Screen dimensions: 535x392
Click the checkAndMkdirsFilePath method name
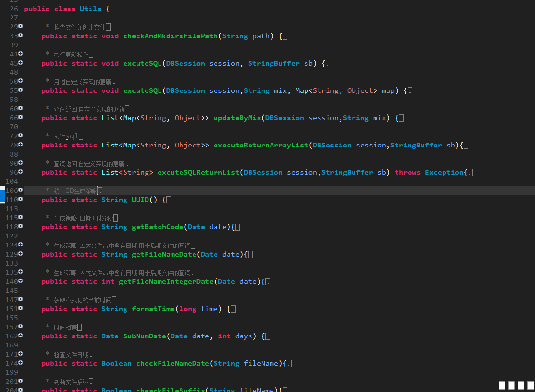pos(170,36)
